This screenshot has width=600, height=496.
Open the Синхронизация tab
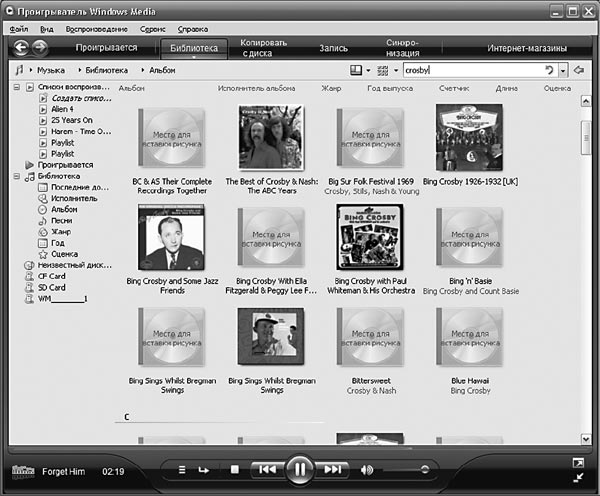pyautogui.click(x=403, y=48)
